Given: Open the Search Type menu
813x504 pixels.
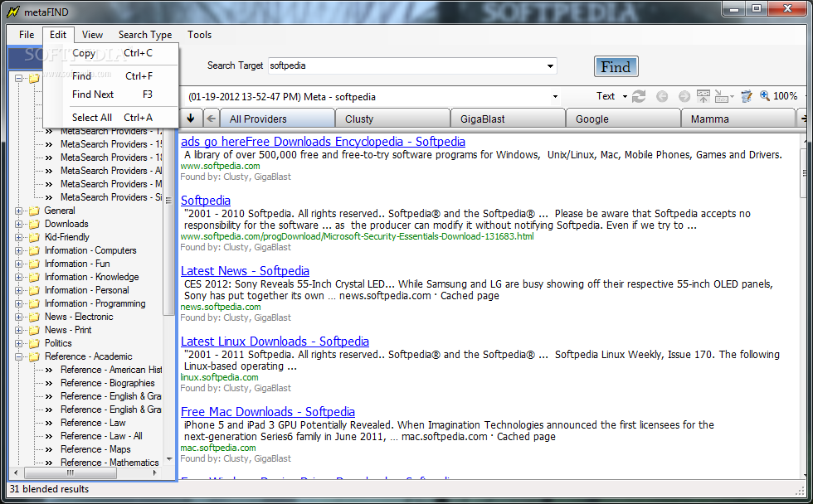Looking at the screenshot, I should point(145,35).
